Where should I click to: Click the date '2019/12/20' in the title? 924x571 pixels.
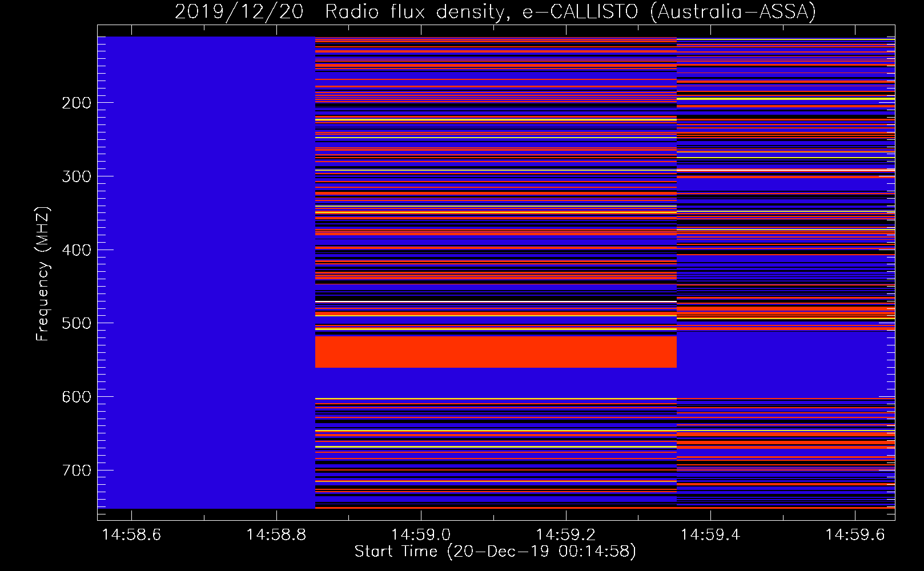click(239, 11)
